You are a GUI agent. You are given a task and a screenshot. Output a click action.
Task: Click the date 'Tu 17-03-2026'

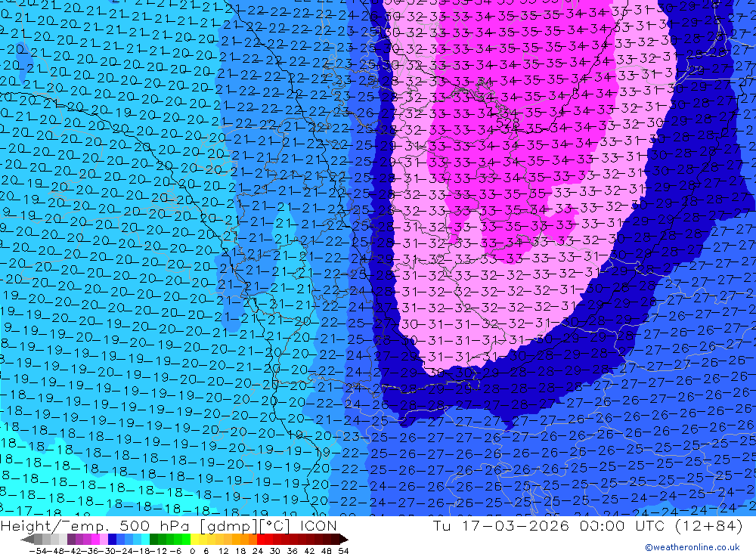click(x=501, y=525)
